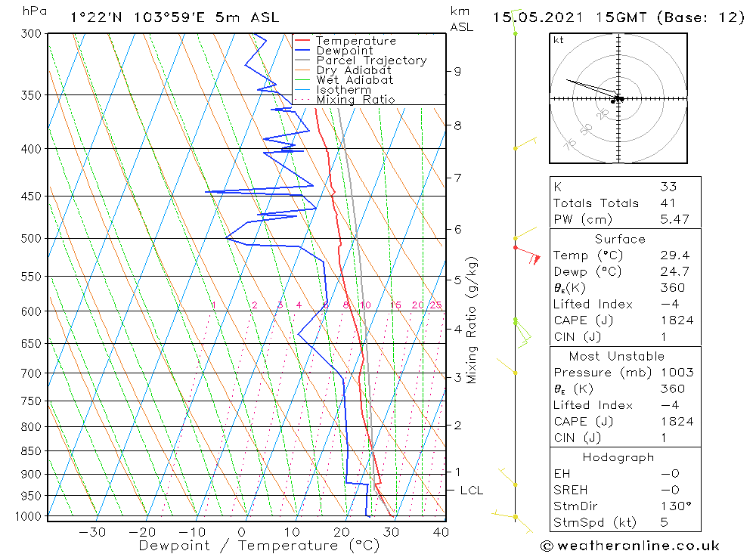This screenshot has height=554, width=756.
Task: Click the EH row label
Action: 562,474
